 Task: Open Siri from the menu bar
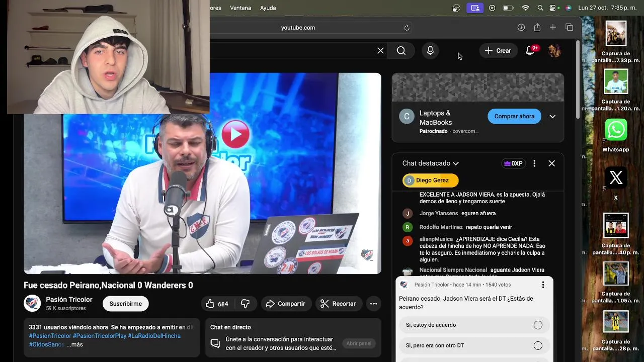tap(569, 8)
